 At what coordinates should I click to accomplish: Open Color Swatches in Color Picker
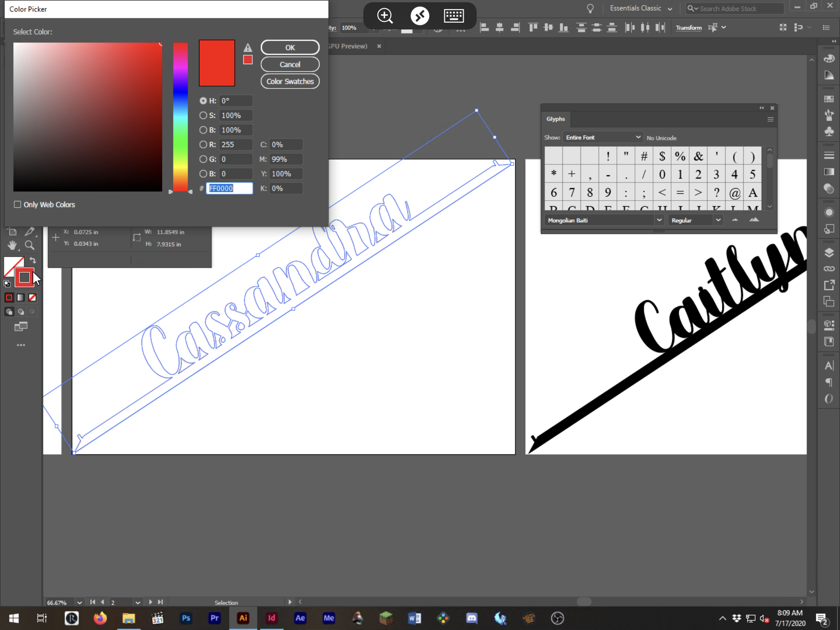coord(290,81)
